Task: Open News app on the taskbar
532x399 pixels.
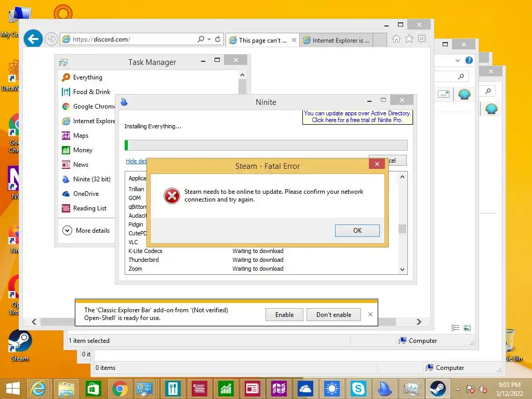Action: [252, 389]
